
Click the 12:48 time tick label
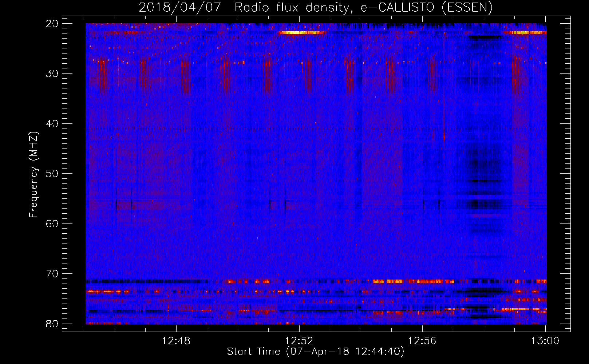pos(176,341)
